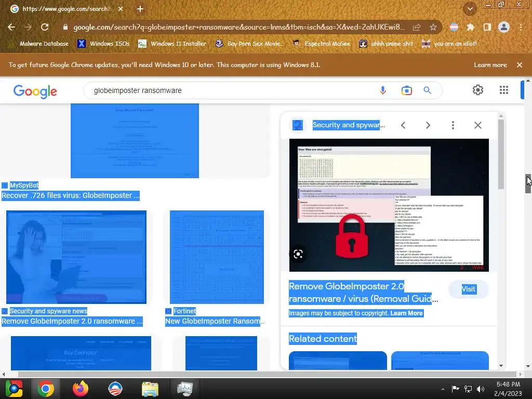Launch Firefox from the taskbar
Image resolution: width=532 pixels, height=399 pixels.
click(81, 389)
